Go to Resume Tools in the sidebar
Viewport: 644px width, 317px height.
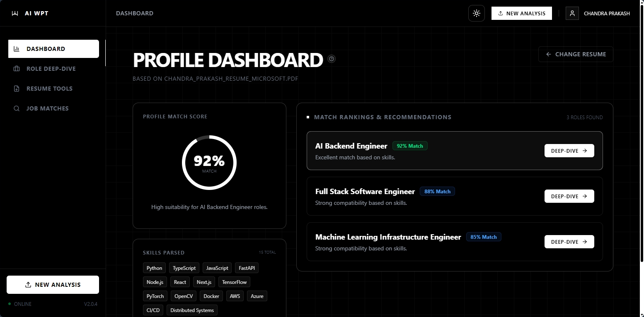click(x=53, y=89)
